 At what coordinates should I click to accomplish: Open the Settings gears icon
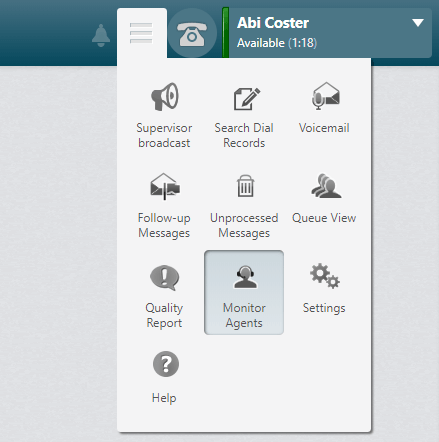coord(325,276)
